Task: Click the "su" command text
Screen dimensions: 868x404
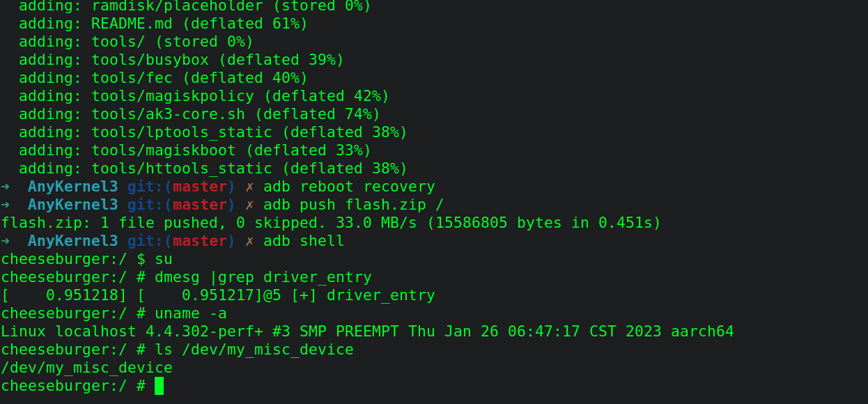Action: pos(164,259)
